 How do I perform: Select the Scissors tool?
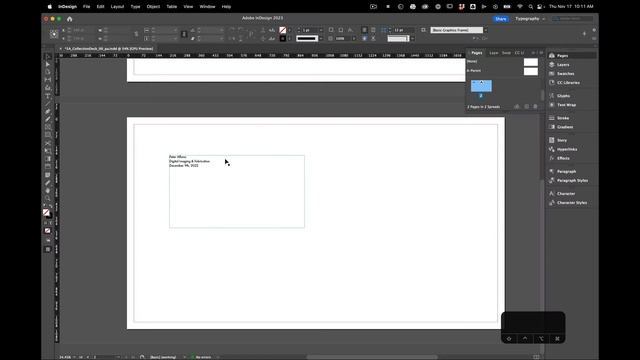click(48, 143)
